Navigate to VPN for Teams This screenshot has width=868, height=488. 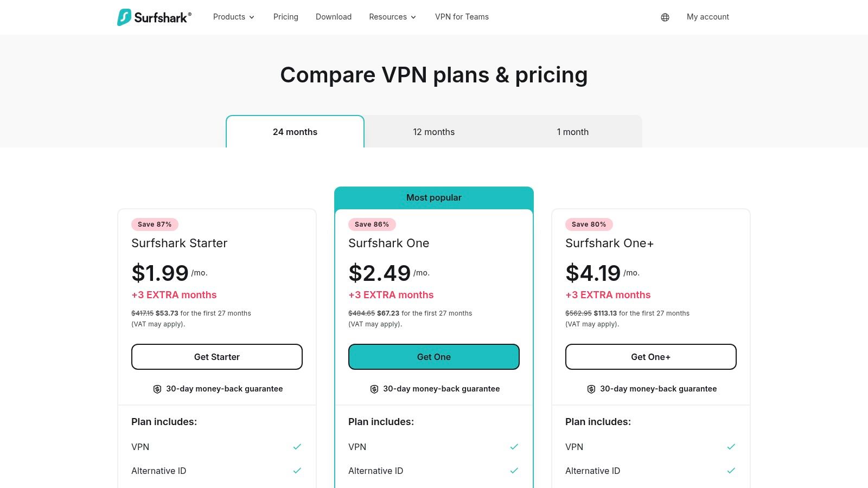[x=462, y=17]
